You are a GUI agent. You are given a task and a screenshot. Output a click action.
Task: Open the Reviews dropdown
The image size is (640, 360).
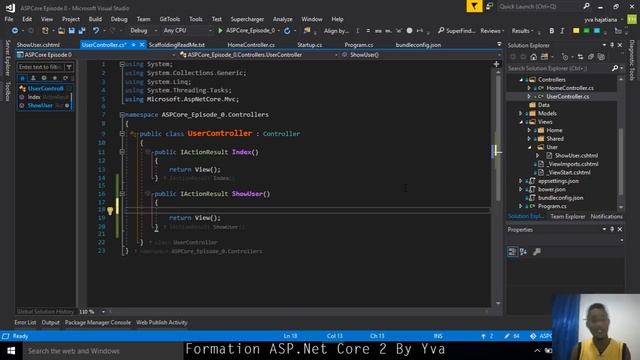coord(492,31)
